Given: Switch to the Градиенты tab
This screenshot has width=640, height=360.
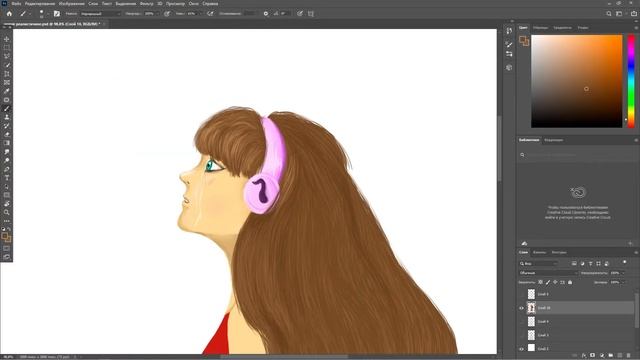Looking at the screenshot, I should point(562,28).
